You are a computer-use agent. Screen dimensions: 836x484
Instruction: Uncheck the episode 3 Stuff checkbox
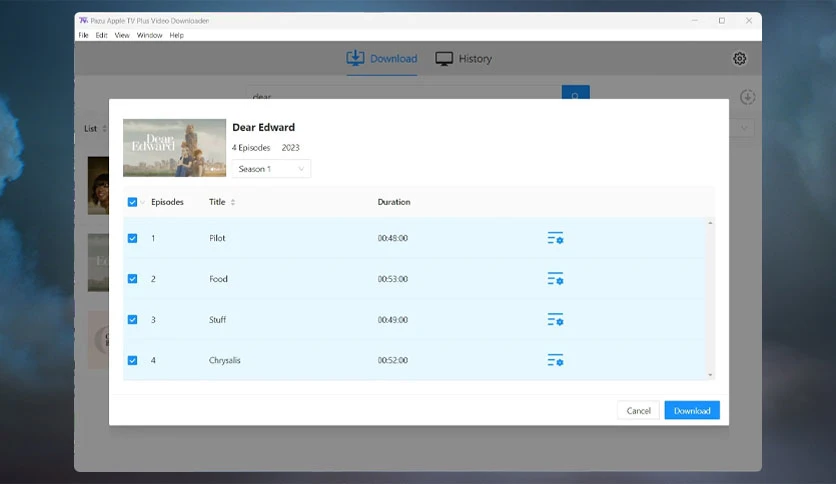pyautogui.click(x=133, y=320)
